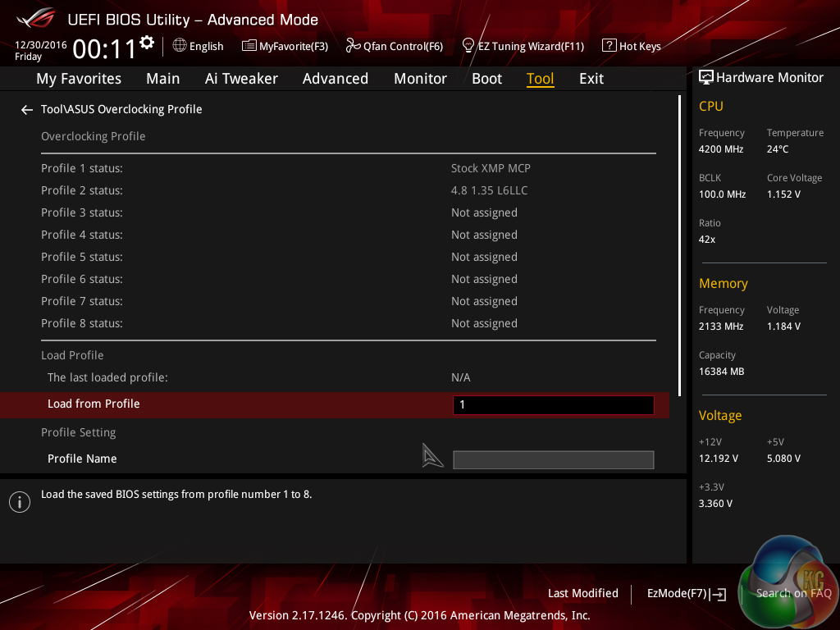Screen dimensions: 840x630
Task: Launch EZ Tuning Wizard bulb icon
Action: (x=468, y=46)
